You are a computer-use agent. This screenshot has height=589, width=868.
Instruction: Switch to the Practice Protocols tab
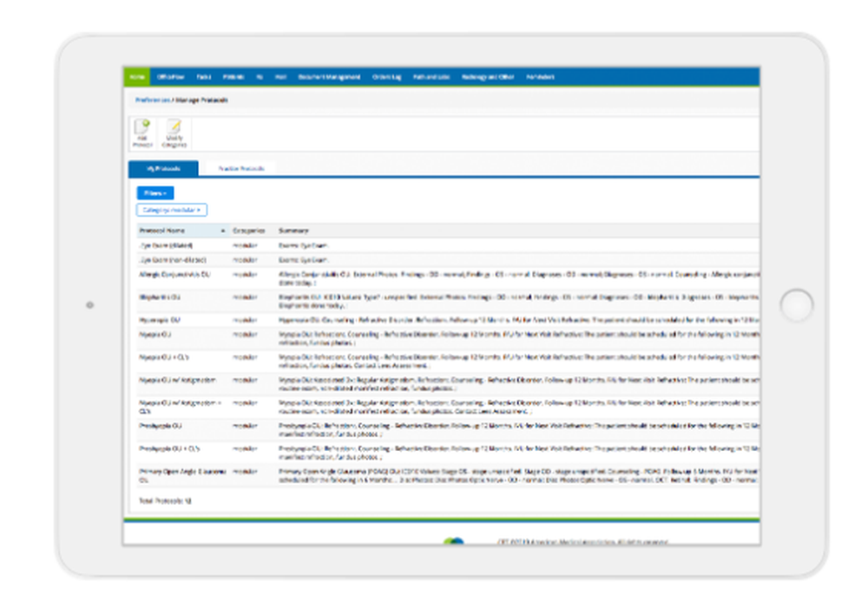(x=241, y=168)
